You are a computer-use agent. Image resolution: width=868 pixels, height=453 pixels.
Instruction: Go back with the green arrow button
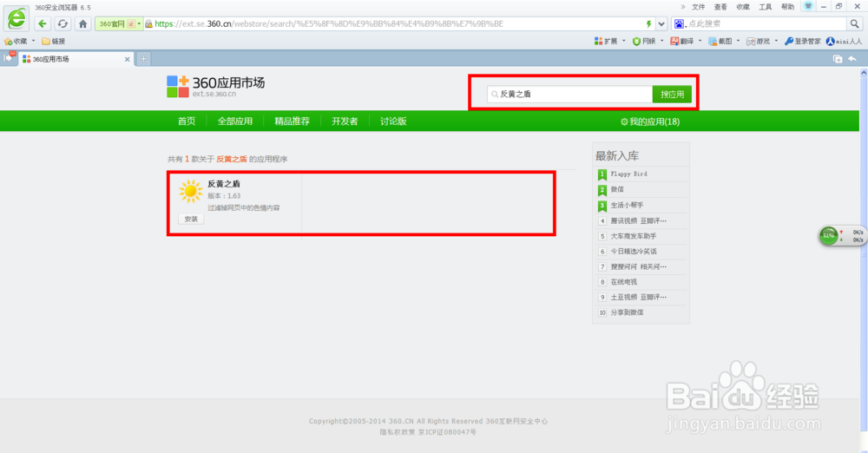pos(43,23)
